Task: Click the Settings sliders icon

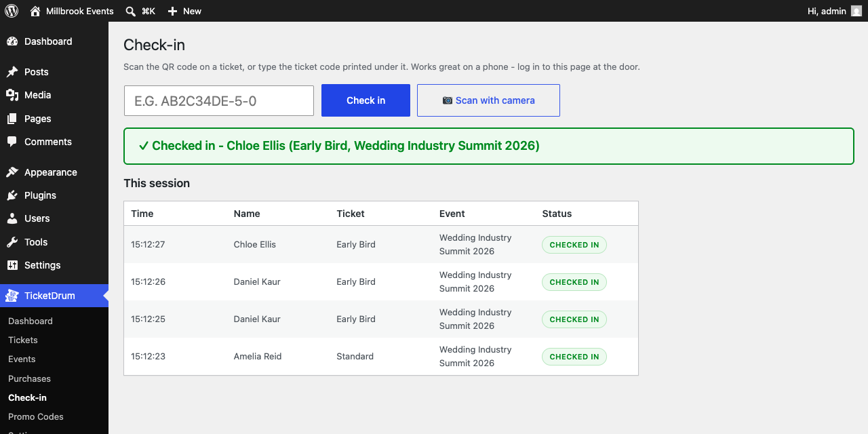Action: (12, 265)
